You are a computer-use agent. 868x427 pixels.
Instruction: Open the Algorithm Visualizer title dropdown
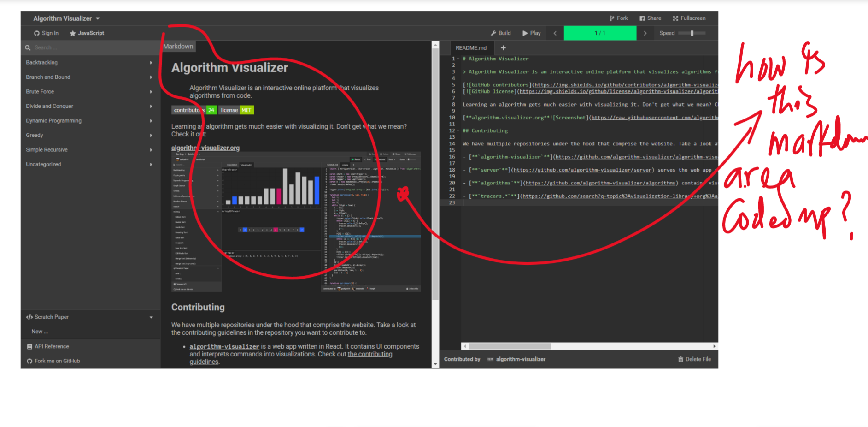(66, 18)
